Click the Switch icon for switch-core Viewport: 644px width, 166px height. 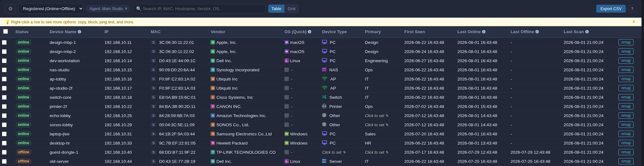tap(324, 97)
